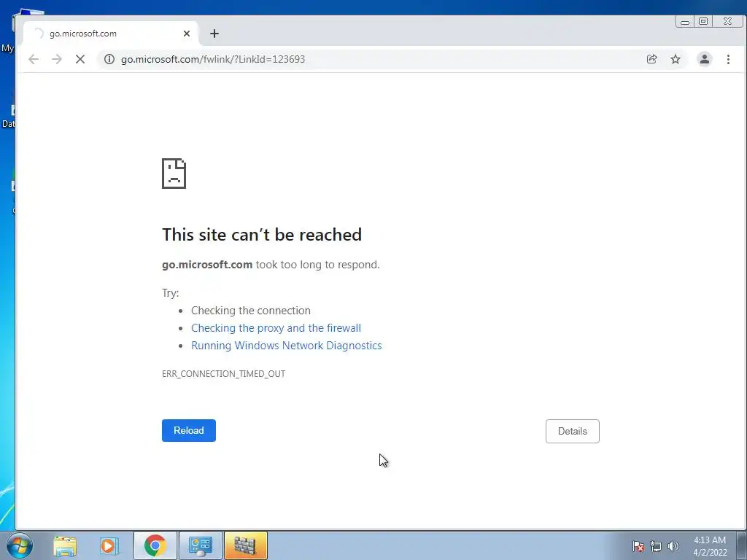Bookmark this tab with the star icon
The height and width of the screenshot is (560, 747).
pos(676,59)
